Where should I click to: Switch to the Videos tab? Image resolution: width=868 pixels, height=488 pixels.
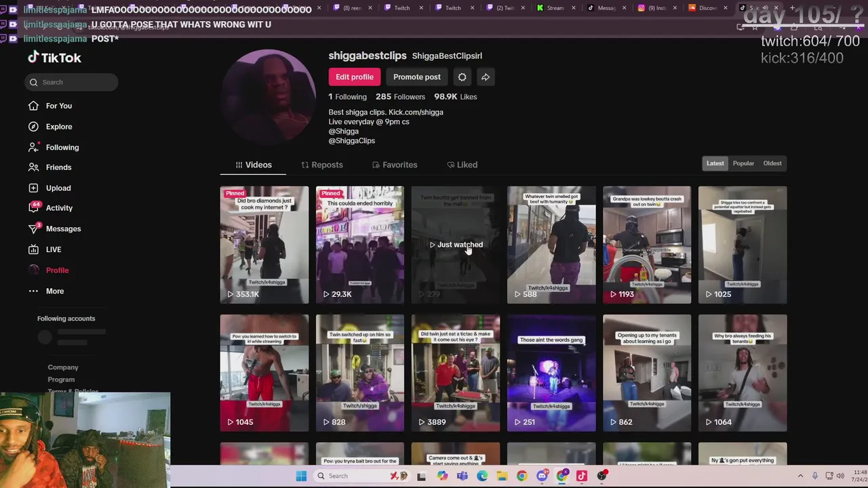[x=253, y=165]
